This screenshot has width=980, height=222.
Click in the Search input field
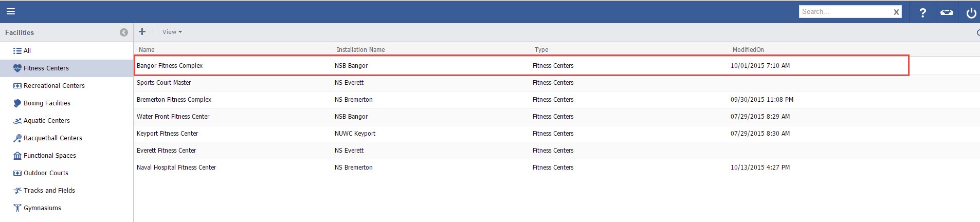(x=843, y=12)
